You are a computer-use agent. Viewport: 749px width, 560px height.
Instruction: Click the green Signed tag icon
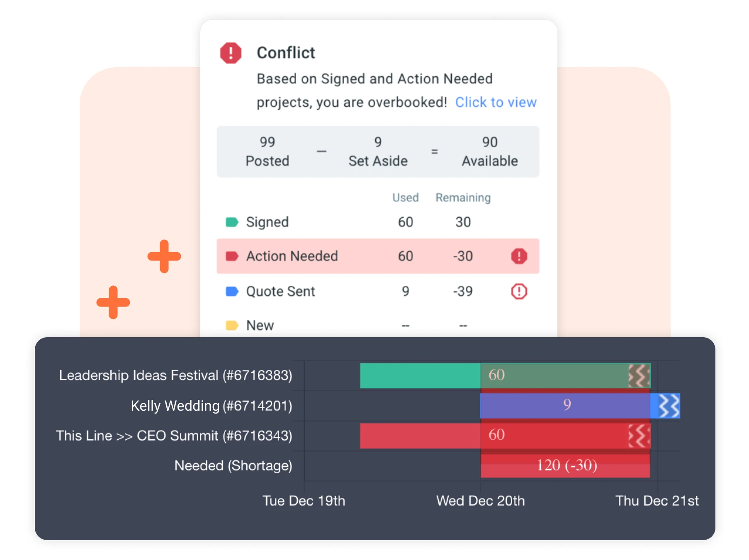(232, 222)
